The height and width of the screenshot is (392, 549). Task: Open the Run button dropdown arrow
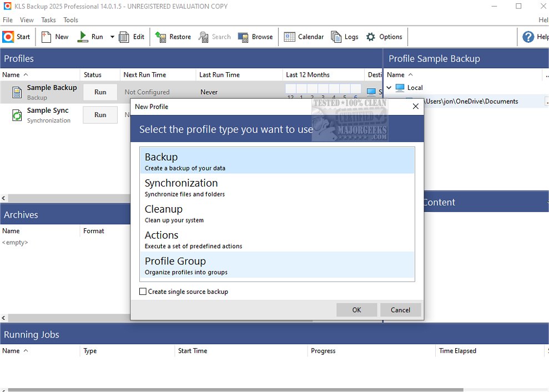[112, 37]
